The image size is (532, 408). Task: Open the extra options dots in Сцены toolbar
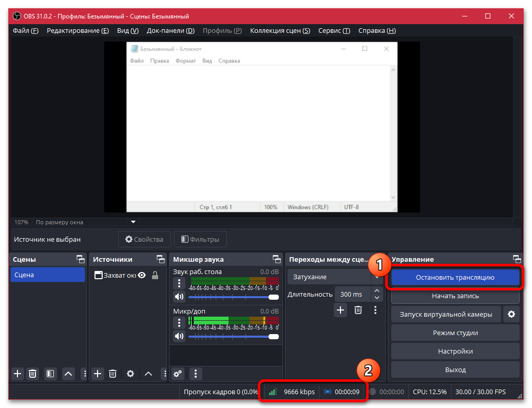[x=85, y=374]
